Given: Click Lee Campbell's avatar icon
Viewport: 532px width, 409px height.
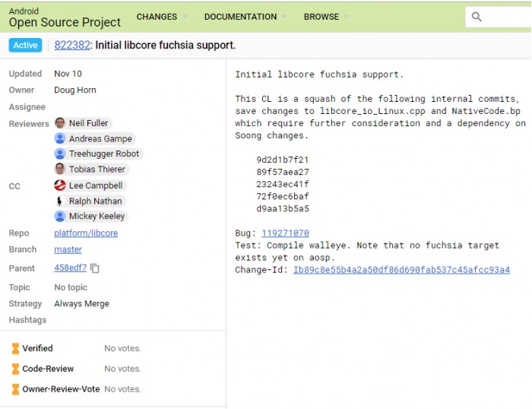Looking at the screenshot, I should coord(60,185).
